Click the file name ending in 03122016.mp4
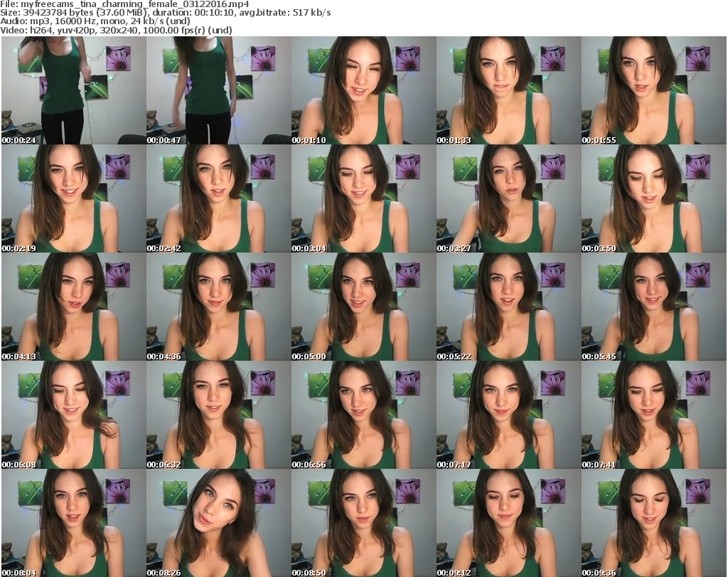Viewport: 728px width, 577px height. pos(135,4)
